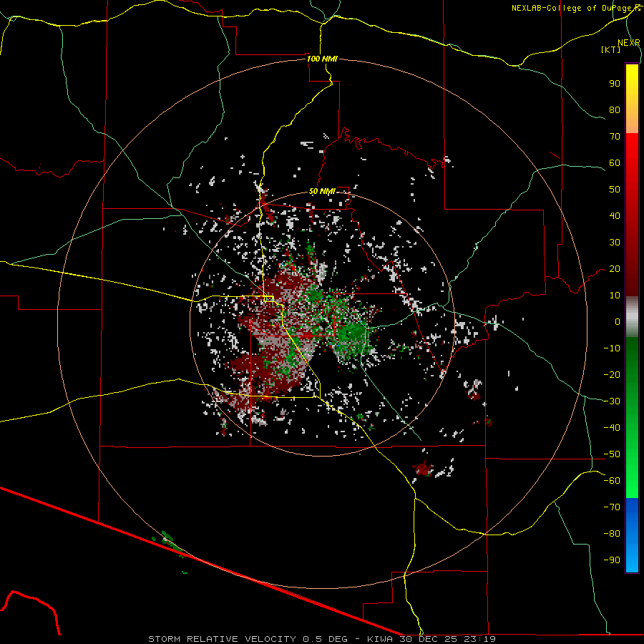The height and width of the screenshot is (644, 644).
Task: Click the positive 10 scale value
Action: (x=615, y=296)
